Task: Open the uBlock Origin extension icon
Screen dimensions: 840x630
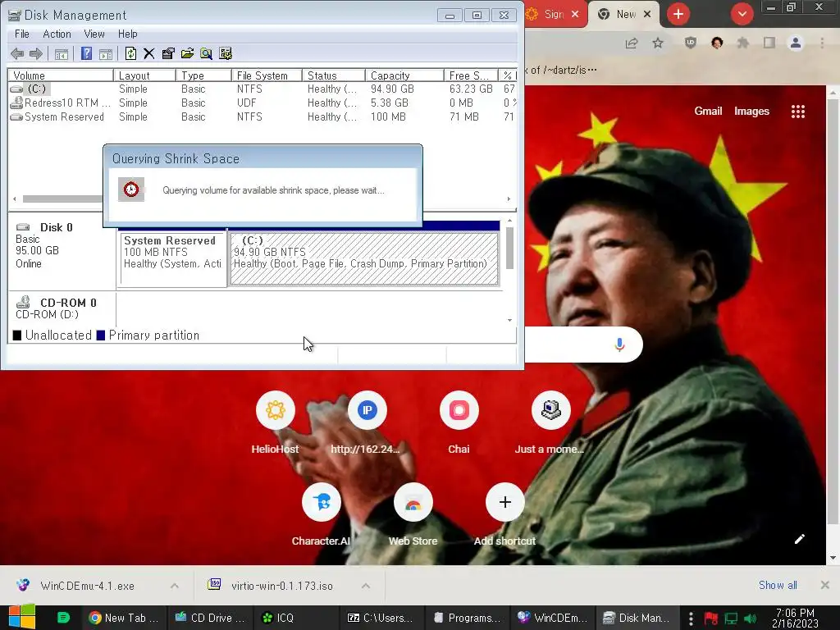Action: point(691,43)
